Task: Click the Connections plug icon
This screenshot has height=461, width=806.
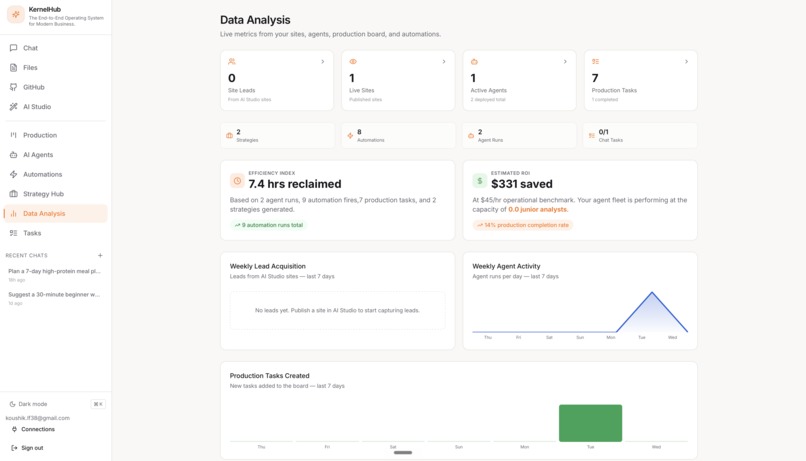Action: click(x=14, y=429)
